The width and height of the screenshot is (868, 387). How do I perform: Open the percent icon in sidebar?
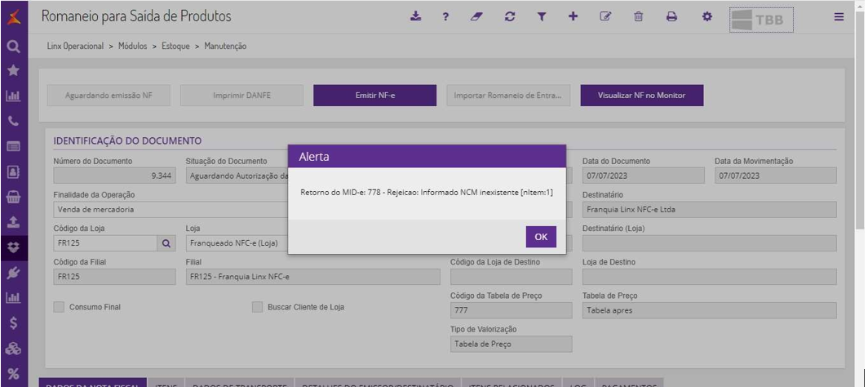coord(13,373)
